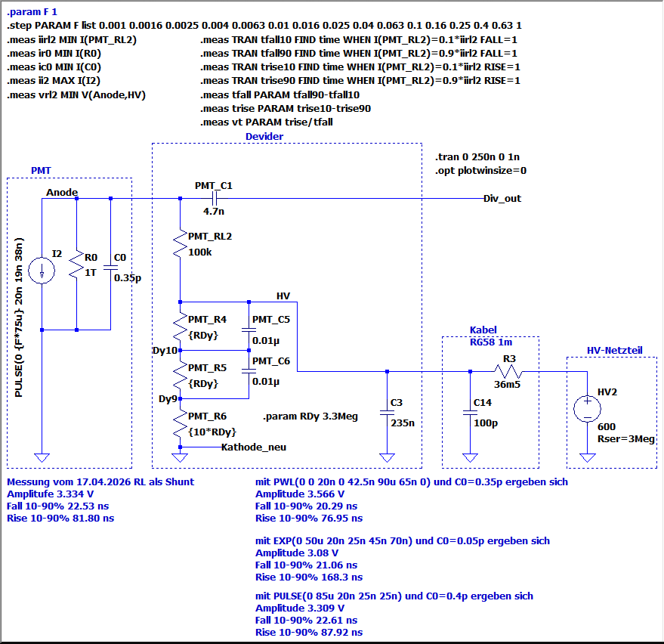Click ground symbol below C14
Image resolution: width=664 pixels, height=644 pixels.
[470, 457]
